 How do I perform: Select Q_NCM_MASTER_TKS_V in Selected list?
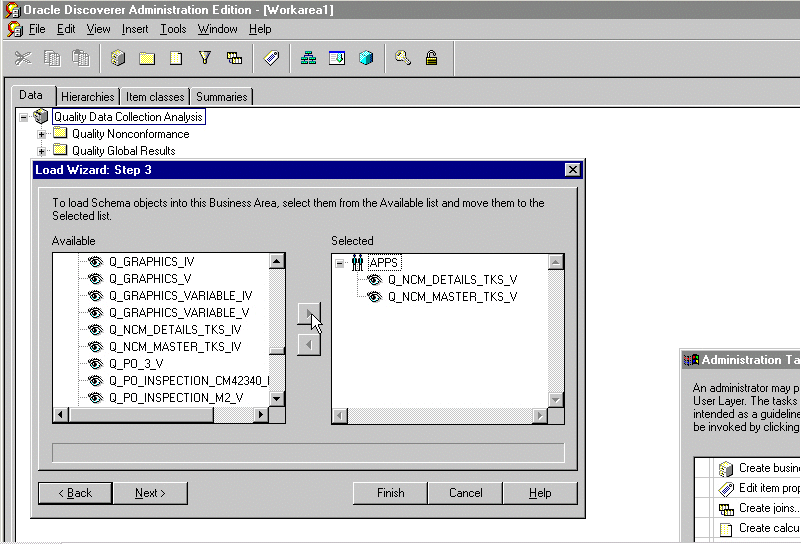pos(452,296)
